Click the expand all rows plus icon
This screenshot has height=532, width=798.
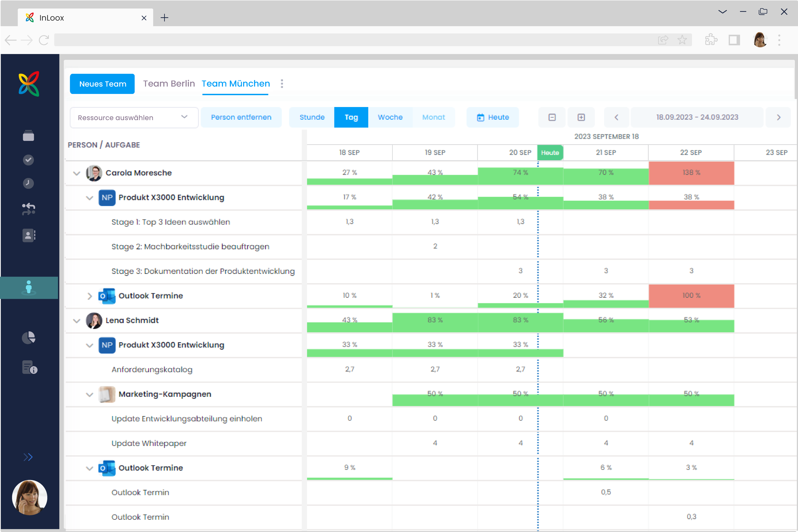click(581, 117)
